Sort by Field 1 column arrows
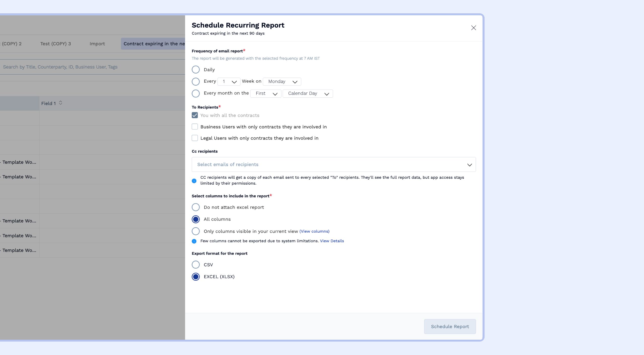This screenshot has width=644, height=355. (60, 103)
